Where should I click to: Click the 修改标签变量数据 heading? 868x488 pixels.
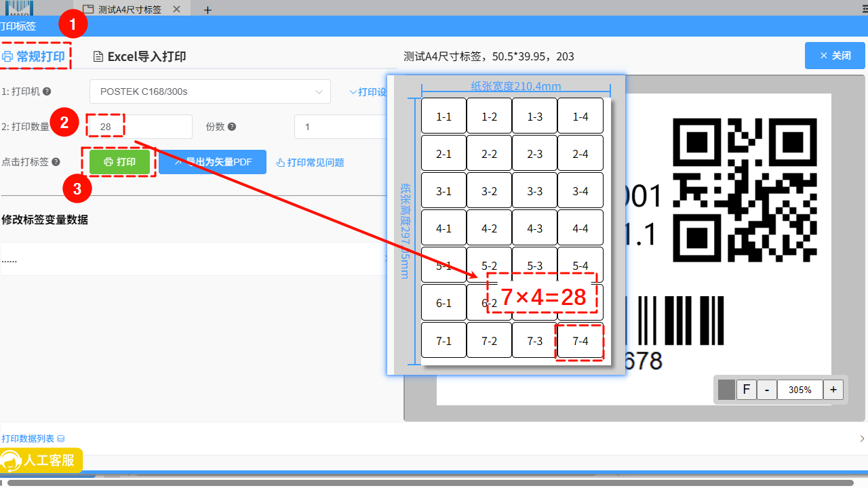click(x=45, y=220)
